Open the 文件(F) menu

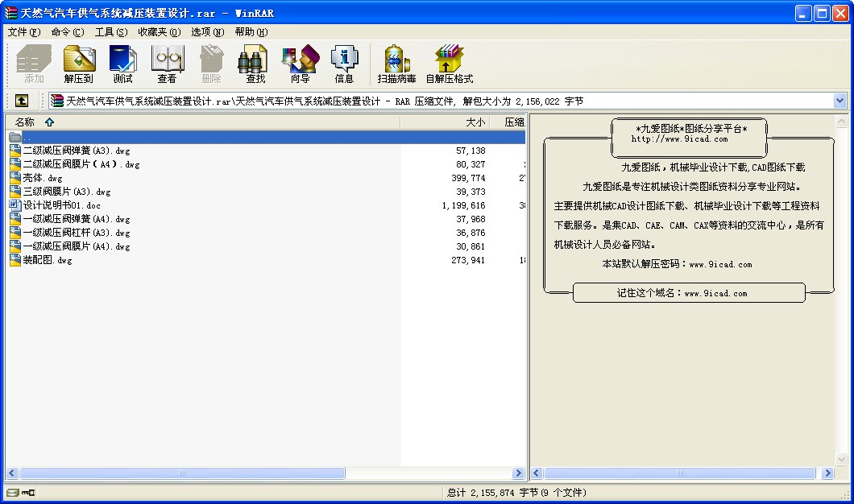tap(23, 32)
